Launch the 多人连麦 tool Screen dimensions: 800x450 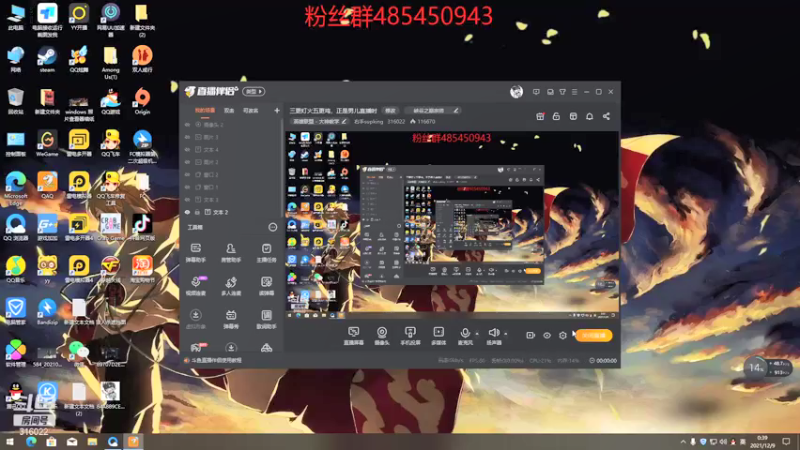click(231, 286)
